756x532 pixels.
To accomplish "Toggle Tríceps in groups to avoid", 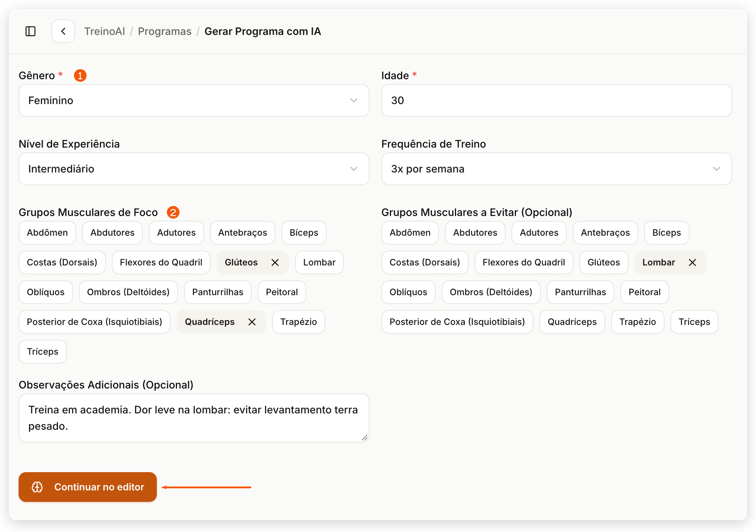I will coord(694,322).
